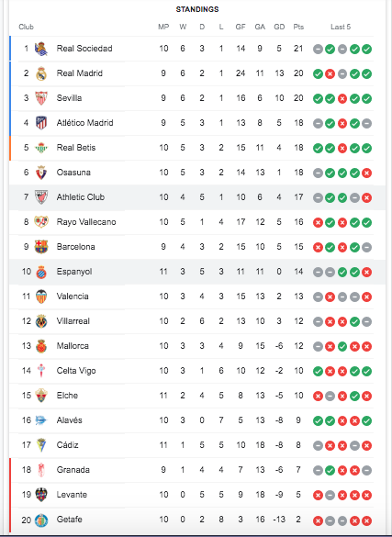Image resolution: width=392 pixels, height=537 pixels.
Task: Click the Villarreal club crest
Action: pyautogui.click(x=41, y=321)
